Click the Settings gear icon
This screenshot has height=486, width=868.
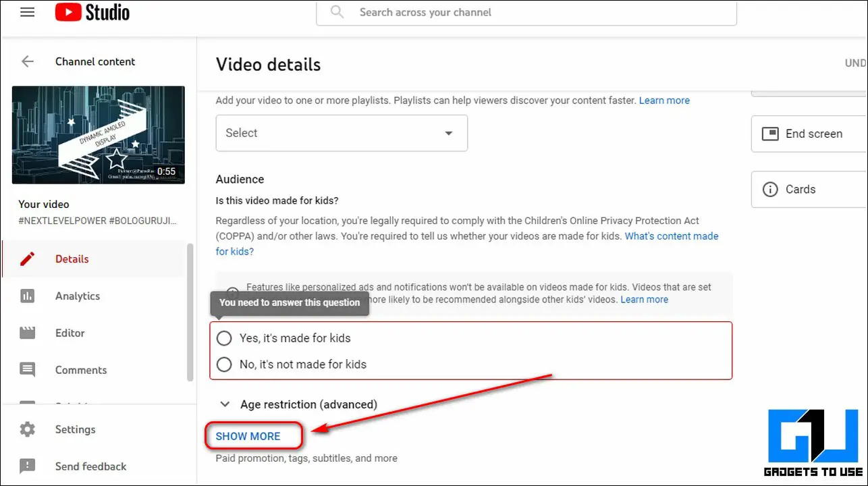tap(28, 429)
